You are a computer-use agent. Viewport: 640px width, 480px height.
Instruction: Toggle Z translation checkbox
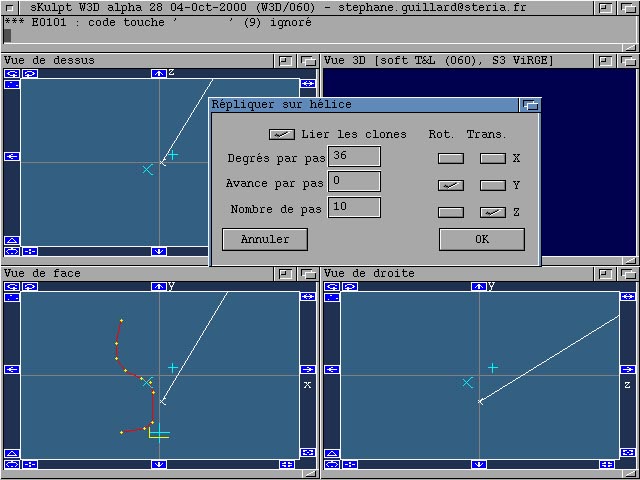pos(493,212)
